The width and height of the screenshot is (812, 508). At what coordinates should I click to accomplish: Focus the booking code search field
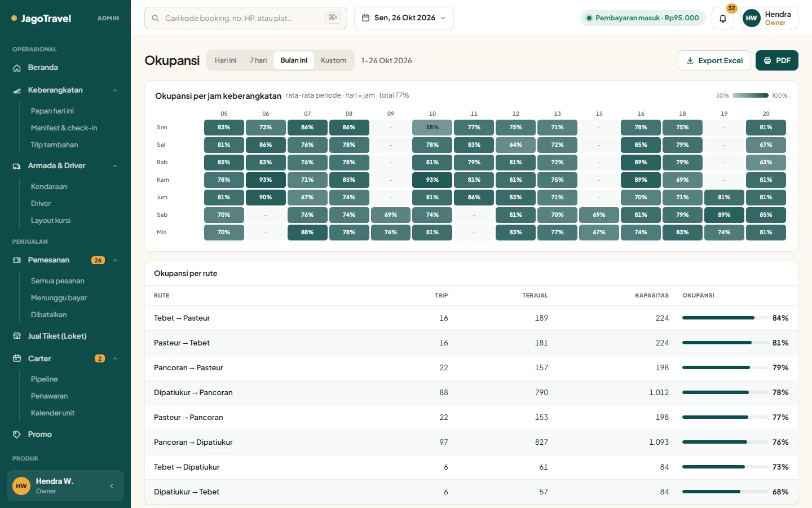pos(246,18)
